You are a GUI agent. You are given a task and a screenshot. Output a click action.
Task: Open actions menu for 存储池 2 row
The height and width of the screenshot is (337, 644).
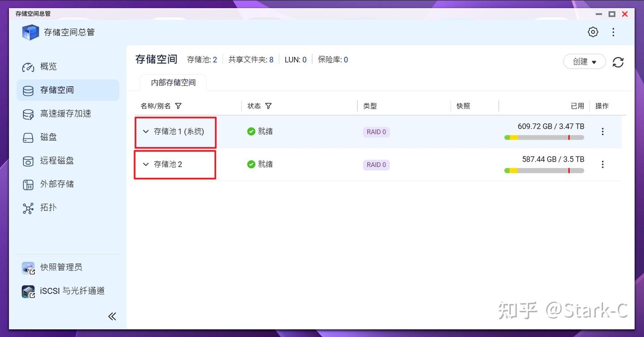(x=602, y=165)
